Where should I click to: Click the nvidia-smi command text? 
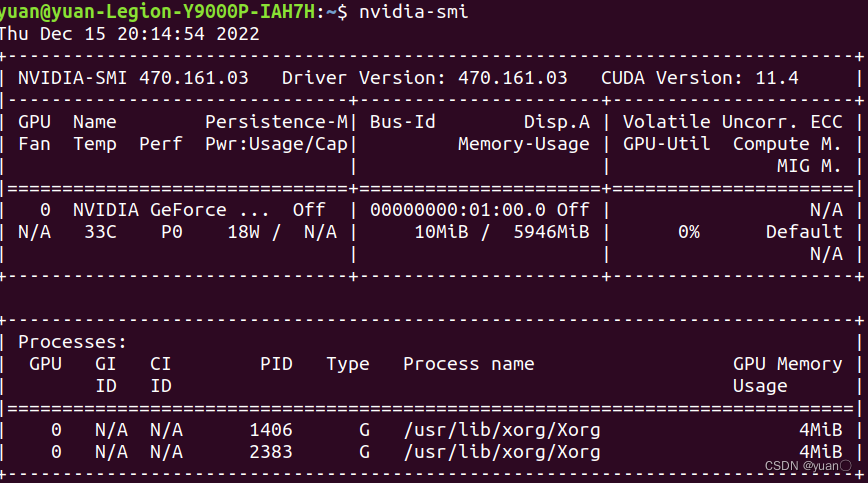coord(414,12)
